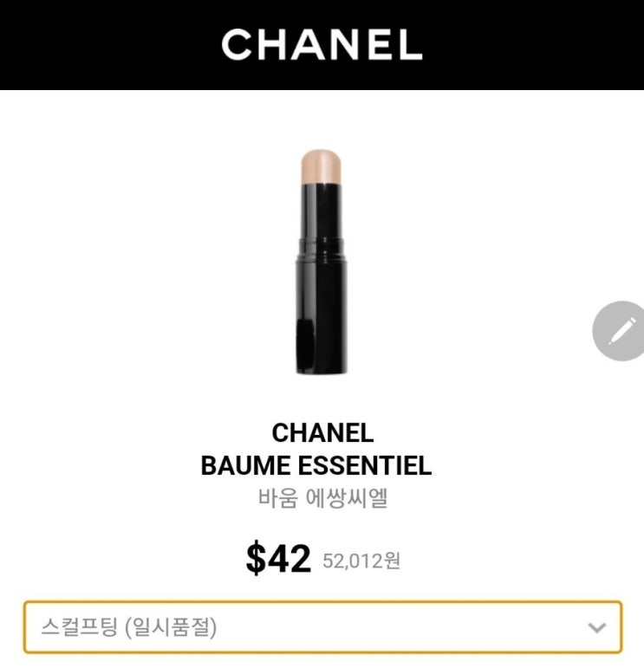Tap the gray pencil edit floating button

point(620,331)
